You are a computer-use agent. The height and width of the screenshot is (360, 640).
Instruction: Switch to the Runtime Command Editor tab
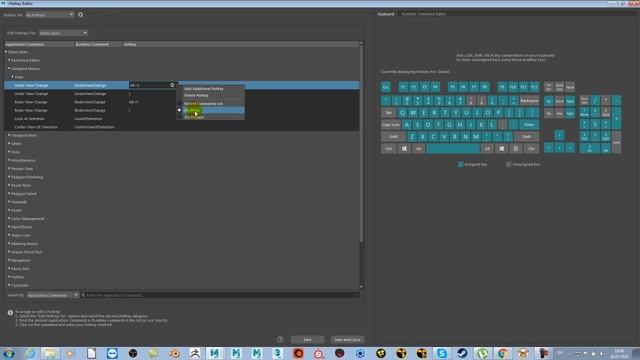pos(424,14)
